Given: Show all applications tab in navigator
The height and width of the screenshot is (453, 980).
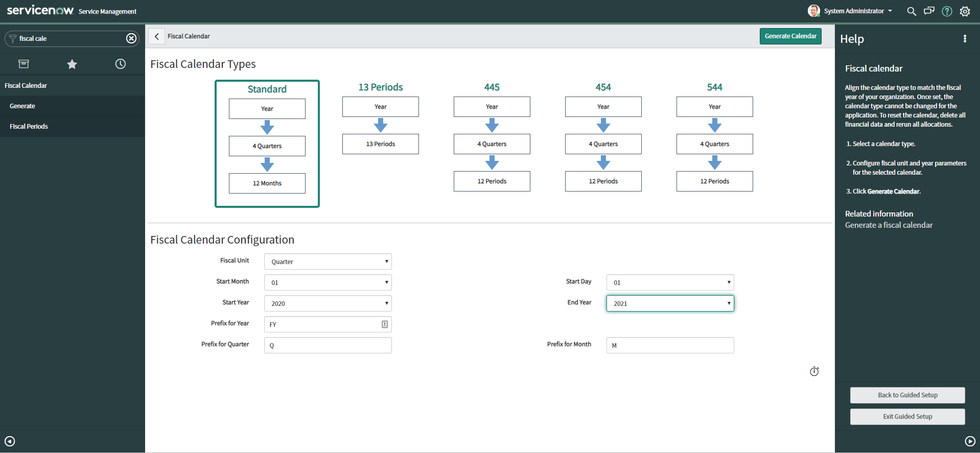Looking at the screenshot, I should click(x=24, y=64).
